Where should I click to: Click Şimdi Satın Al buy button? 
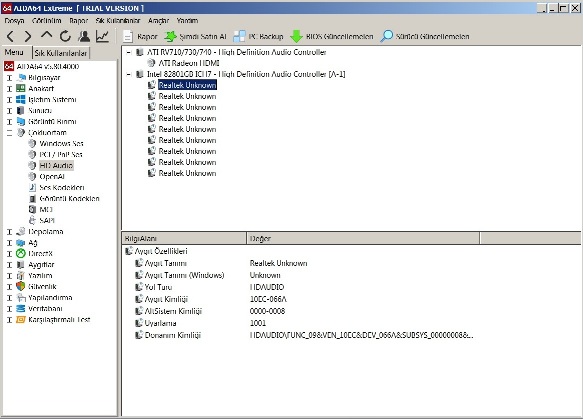(195, 36)
